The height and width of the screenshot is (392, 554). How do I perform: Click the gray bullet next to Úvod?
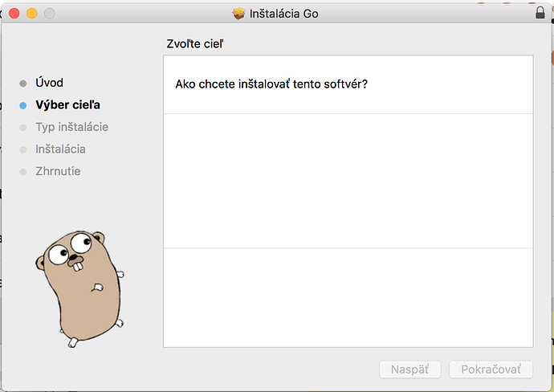point(23,84)
